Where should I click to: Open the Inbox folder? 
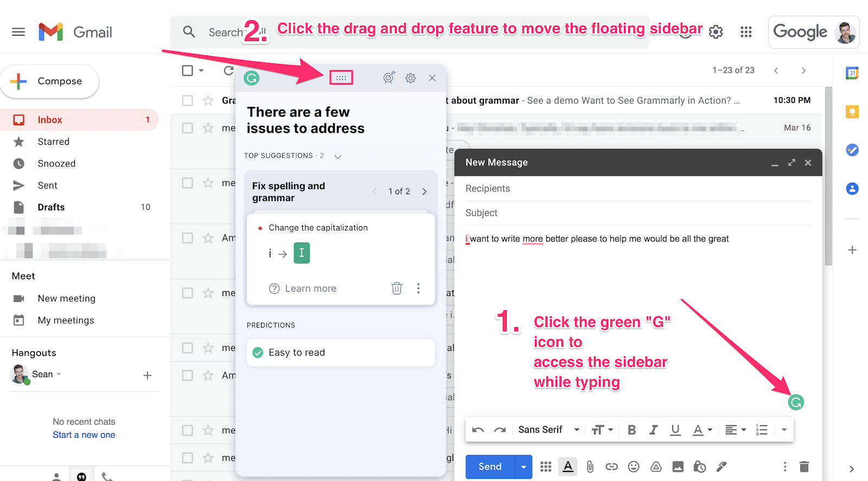click(x=79, y=120)
